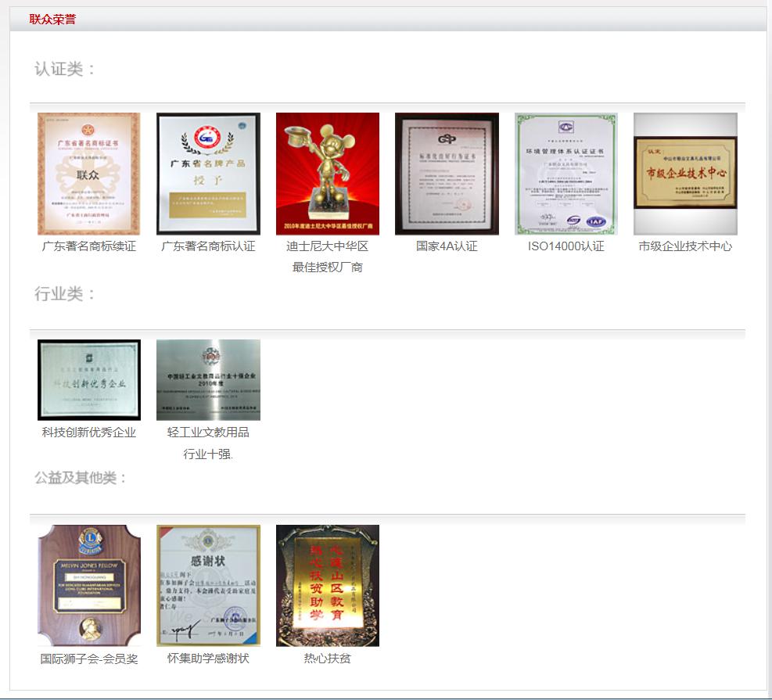Click the 广东著名商标认证 caption link
The image size is (772, 700).
coord(208,246)
